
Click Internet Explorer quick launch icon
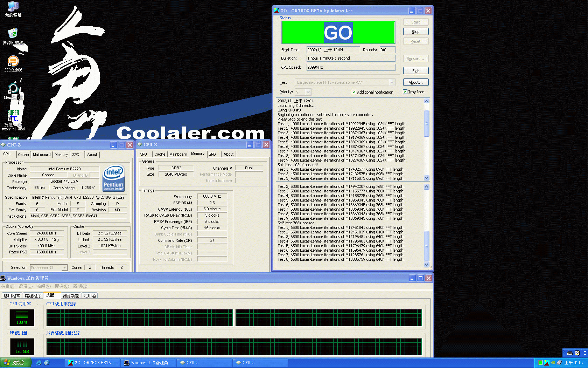click(x=38, y=363)
